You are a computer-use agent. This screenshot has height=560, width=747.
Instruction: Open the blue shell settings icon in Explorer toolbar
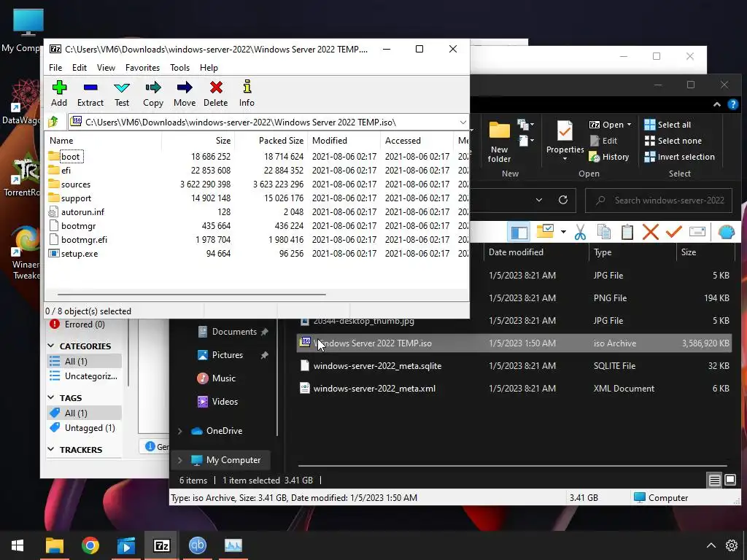coord(726,232)
